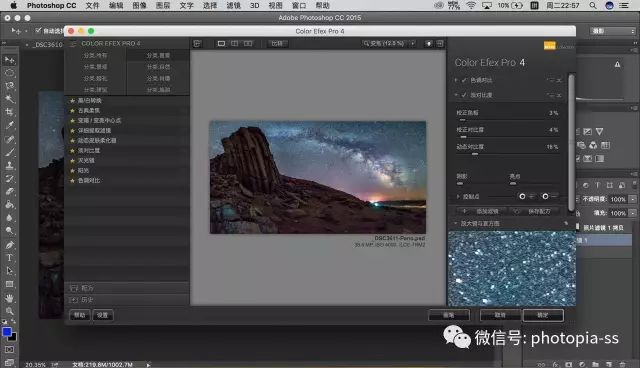Uncheck the 色调对比 filter in right panel
The width and height of the screenshot is (640, 368).
(x=464, y=80)
